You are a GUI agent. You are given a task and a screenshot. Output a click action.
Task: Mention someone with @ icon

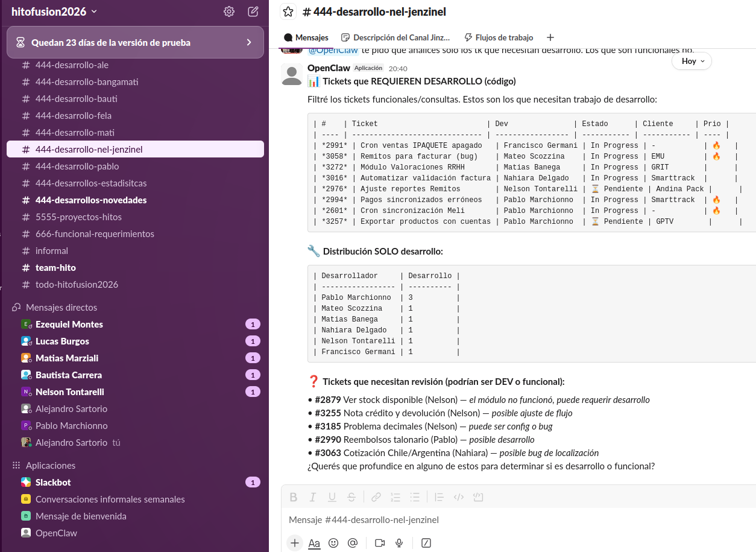(353, 543)
